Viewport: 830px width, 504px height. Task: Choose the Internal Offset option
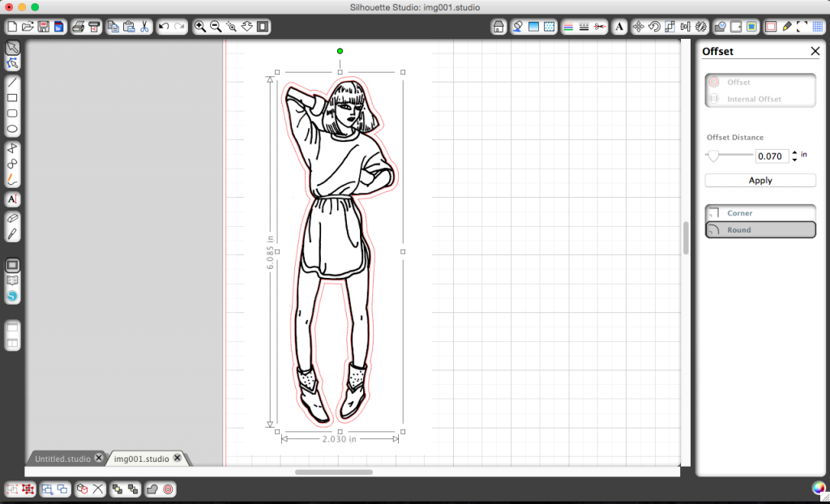coord(760,99)
